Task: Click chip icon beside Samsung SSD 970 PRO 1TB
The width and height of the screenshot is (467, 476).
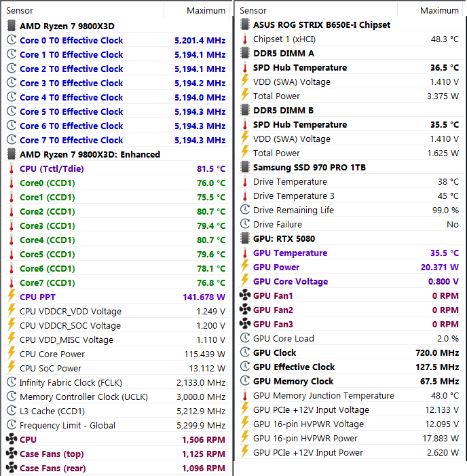Action: [245, 167]
